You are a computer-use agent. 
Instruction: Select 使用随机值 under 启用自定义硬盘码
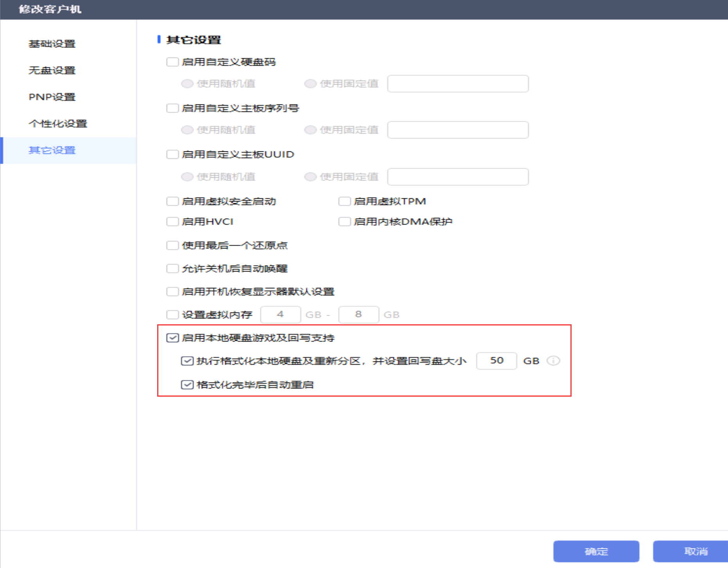tap(187, 83)
